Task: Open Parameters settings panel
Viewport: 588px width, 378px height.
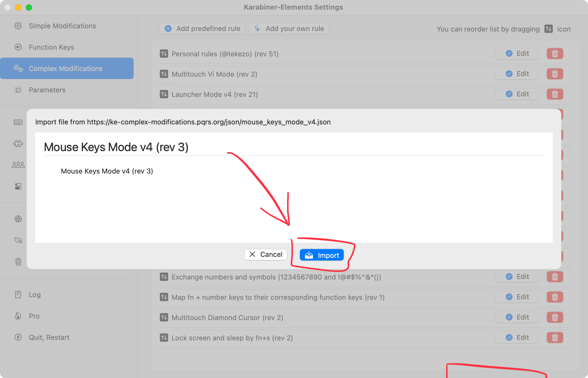Action: (47, 90)
